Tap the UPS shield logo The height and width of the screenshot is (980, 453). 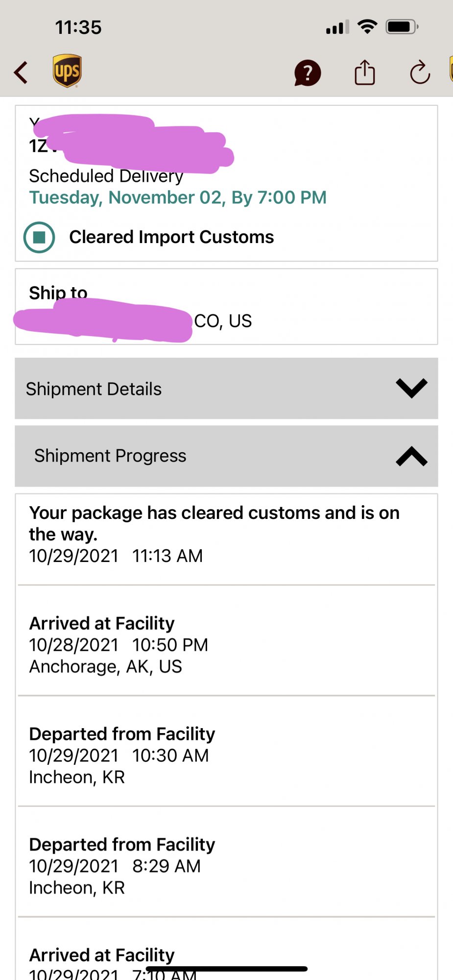[67, 71]
